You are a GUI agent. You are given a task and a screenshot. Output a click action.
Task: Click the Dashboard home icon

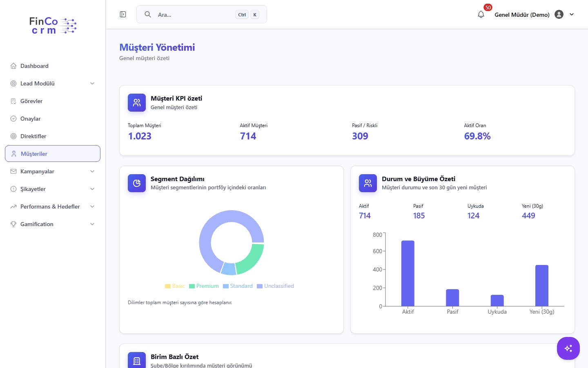[x=13, y=66]
